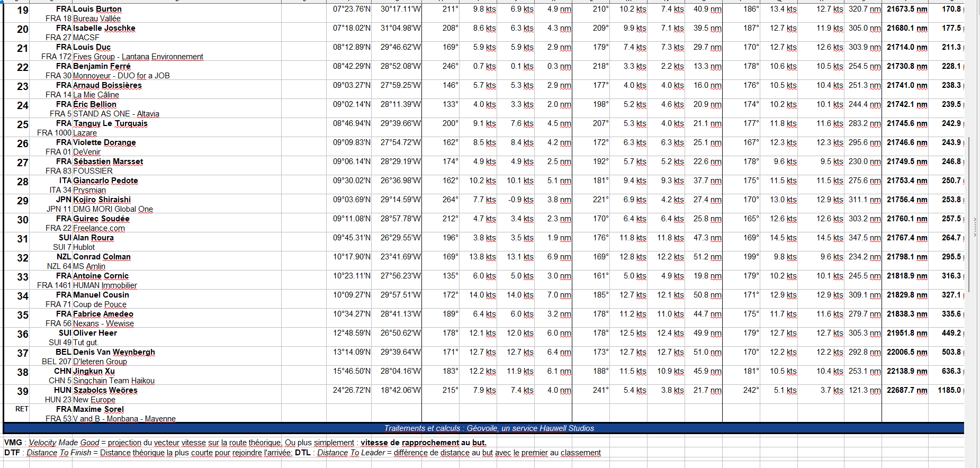Select rank 36 cell for Oliver Heer

[x=23, y=334]
